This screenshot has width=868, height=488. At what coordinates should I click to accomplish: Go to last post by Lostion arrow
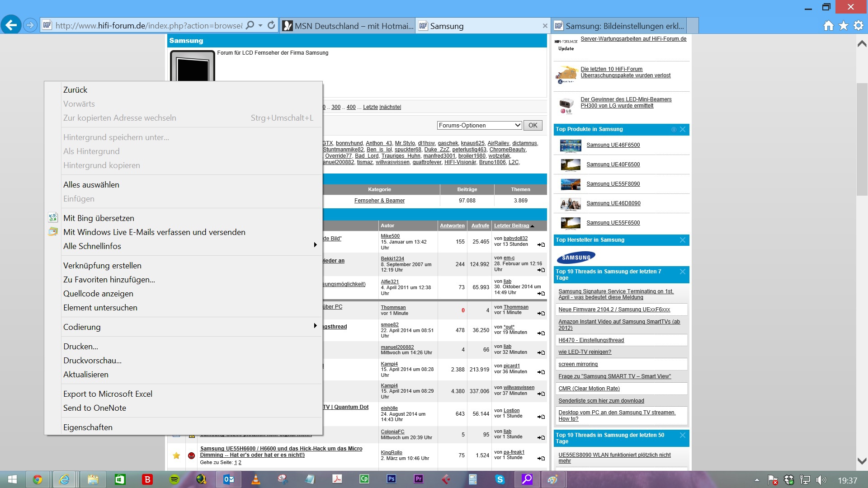tap(541, 417)
